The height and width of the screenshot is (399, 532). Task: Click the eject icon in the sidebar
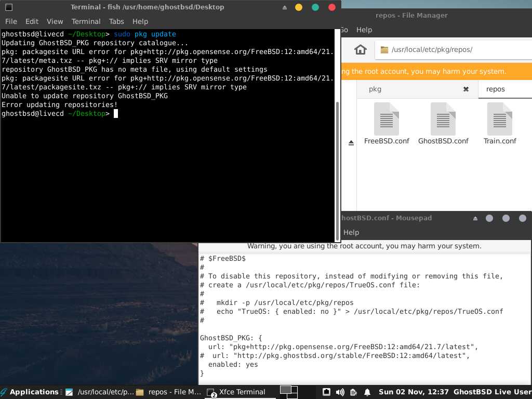(x=351, y=143)
